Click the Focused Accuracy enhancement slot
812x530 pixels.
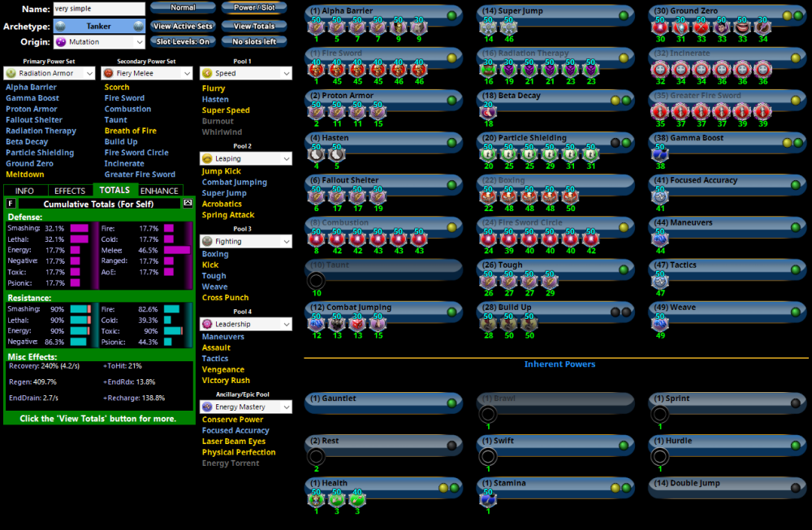tap(660, 196)
